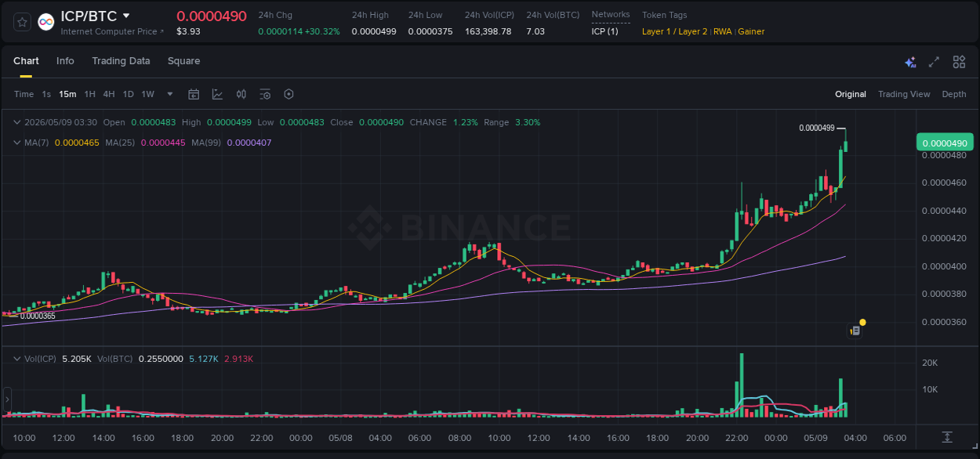Open the chart layout grid icon
The width and height of the screenshot is (980, 459).
[959, 62]
